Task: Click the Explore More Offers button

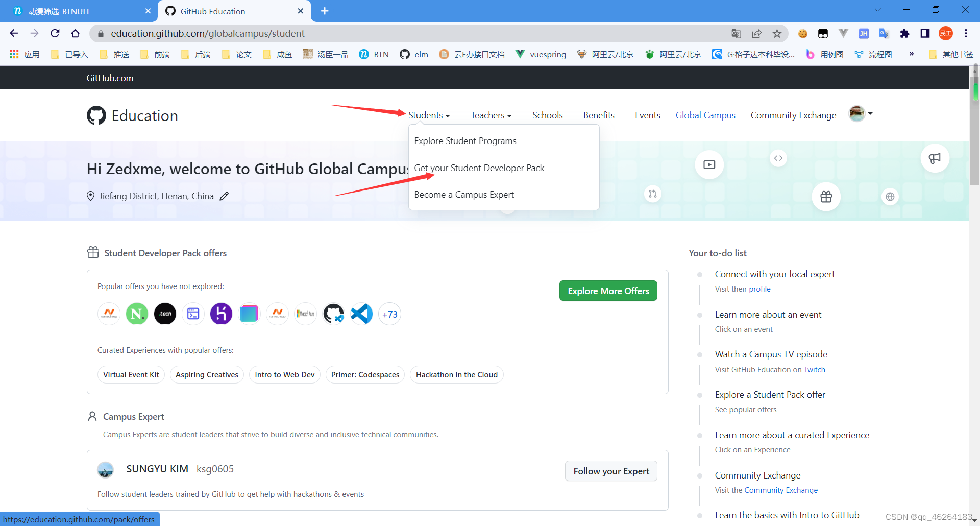Action: [608, 291]
